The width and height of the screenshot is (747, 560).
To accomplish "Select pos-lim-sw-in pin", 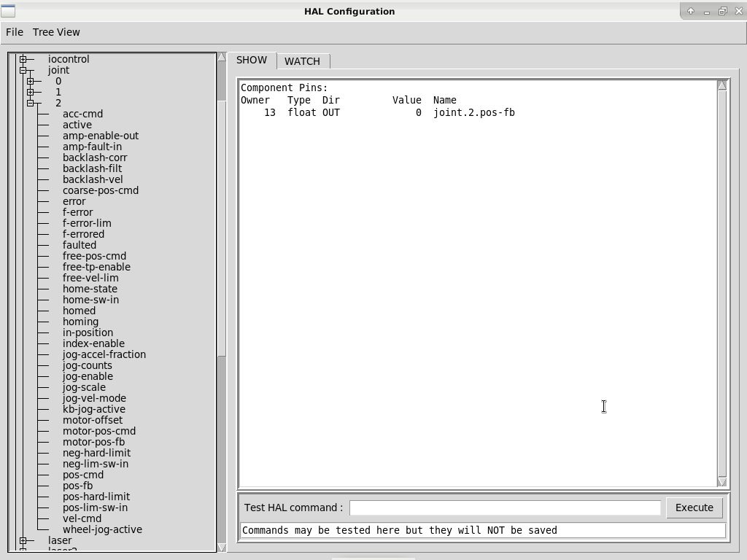I will click(x=95, y=508).
